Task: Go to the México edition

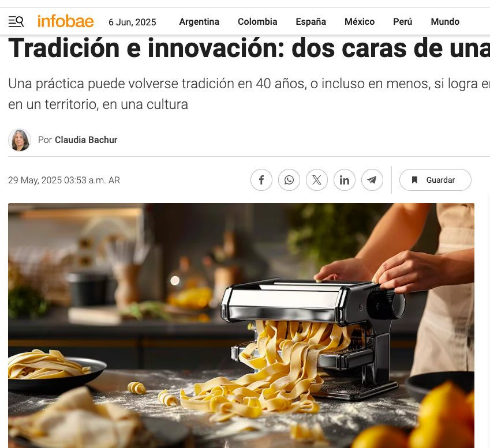Action: (x=360, y=21)
